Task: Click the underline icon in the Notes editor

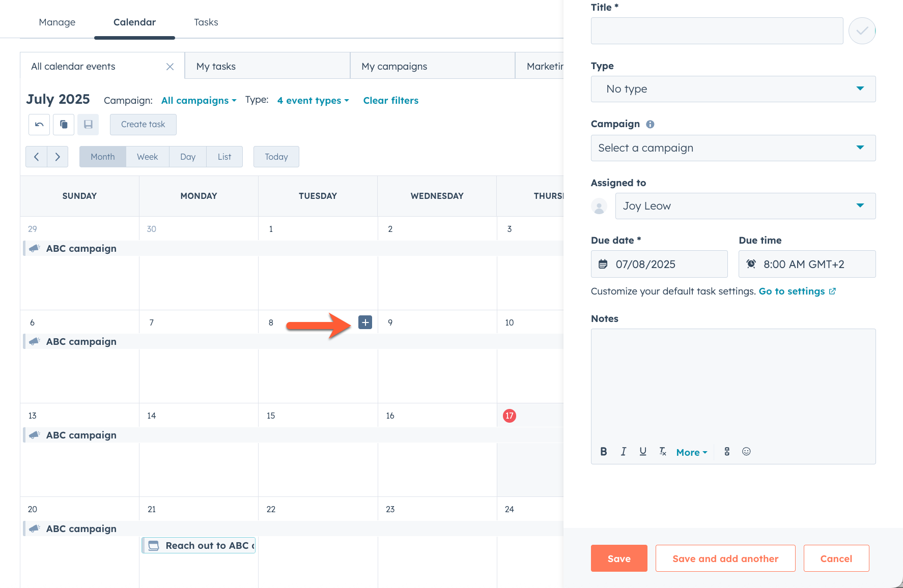Action: tap(643, 451)
